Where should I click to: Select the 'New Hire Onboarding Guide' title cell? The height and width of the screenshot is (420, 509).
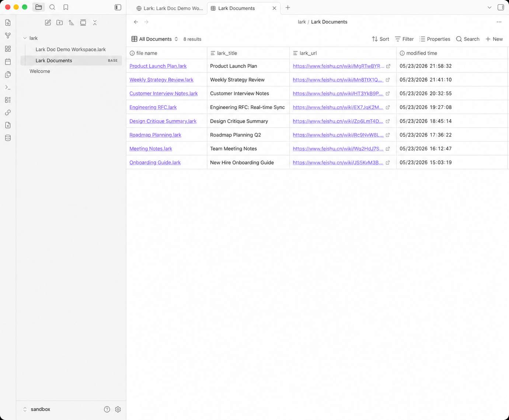click(x=248, y=163)
